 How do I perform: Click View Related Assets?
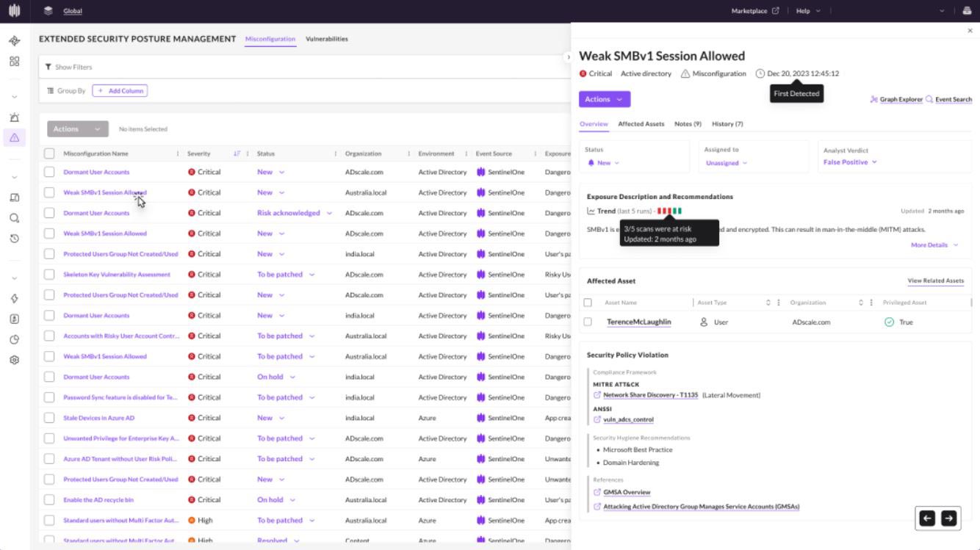tap(936, 281)
